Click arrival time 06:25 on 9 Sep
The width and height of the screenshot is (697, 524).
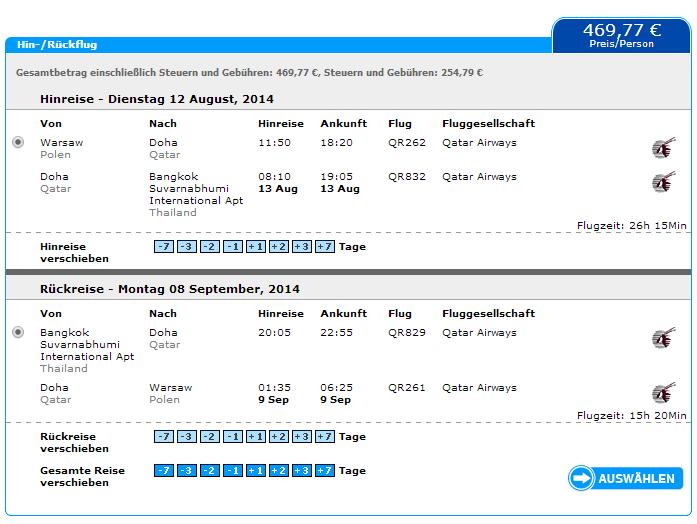(x=336, y=388)
